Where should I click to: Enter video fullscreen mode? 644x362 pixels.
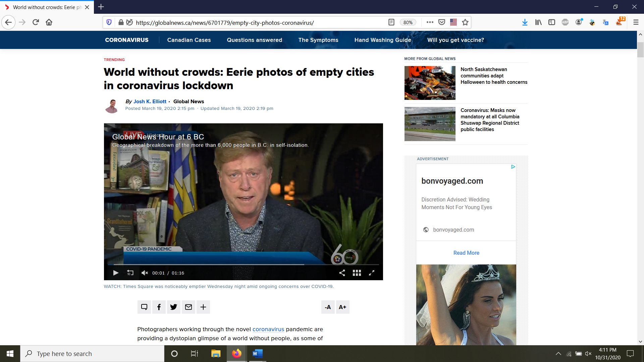372,273
